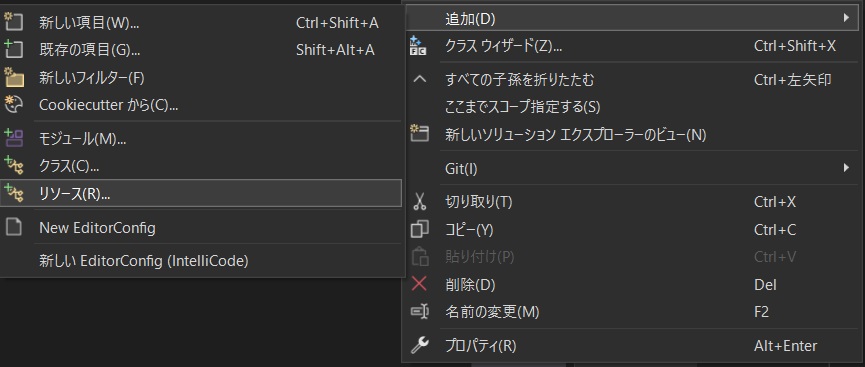Click the existing item icon beside 既存の項目(G)
The image size is (865, 367).
(13, 50)
